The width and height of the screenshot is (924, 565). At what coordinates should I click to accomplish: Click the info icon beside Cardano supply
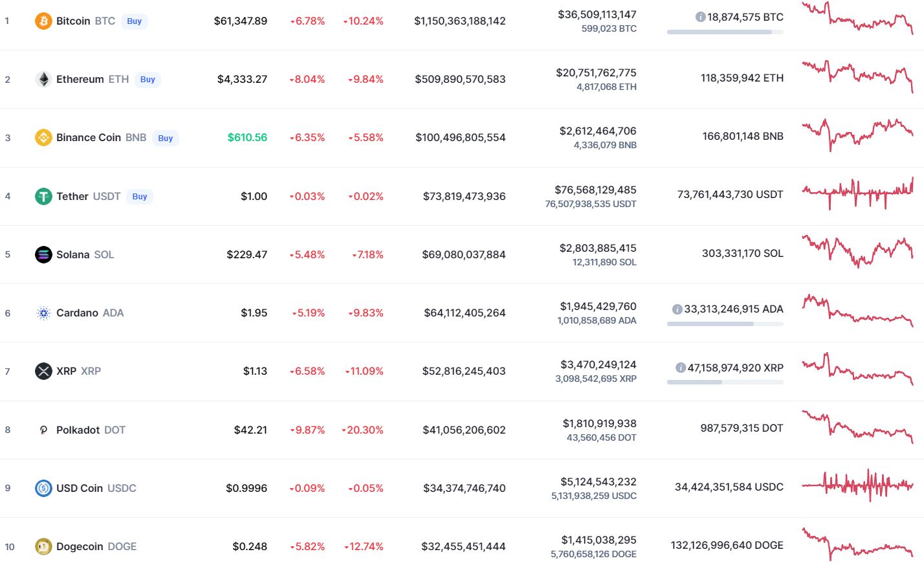677,309
